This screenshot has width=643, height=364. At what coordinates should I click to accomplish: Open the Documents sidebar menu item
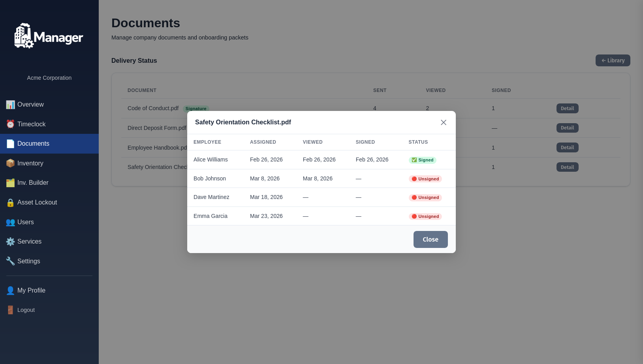coord(33,144)
